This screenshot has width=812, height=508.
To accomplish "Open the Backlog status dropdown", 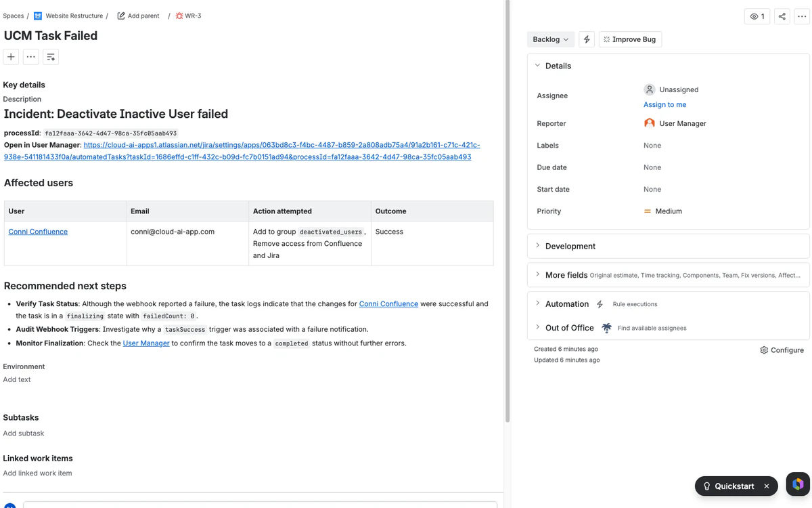I will [551, 39].
